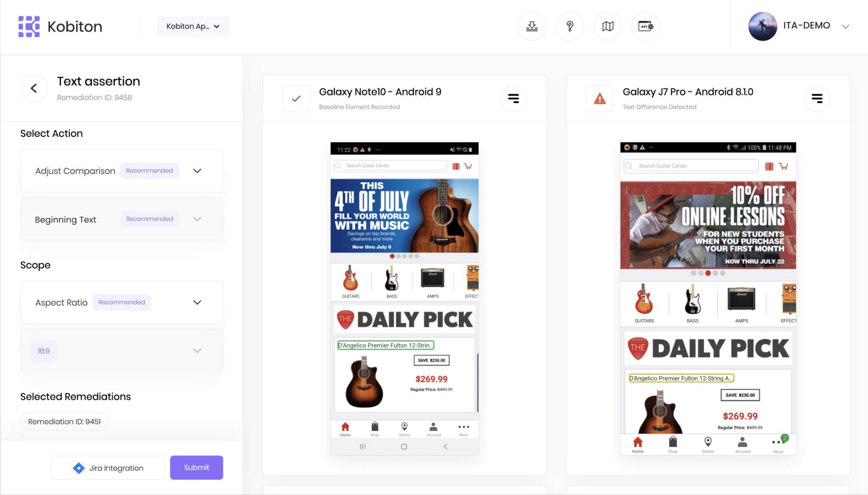The height and width of the screenshot is (495, 868).
Task: Submit the text assertion remediation
Action: point(196,467)
